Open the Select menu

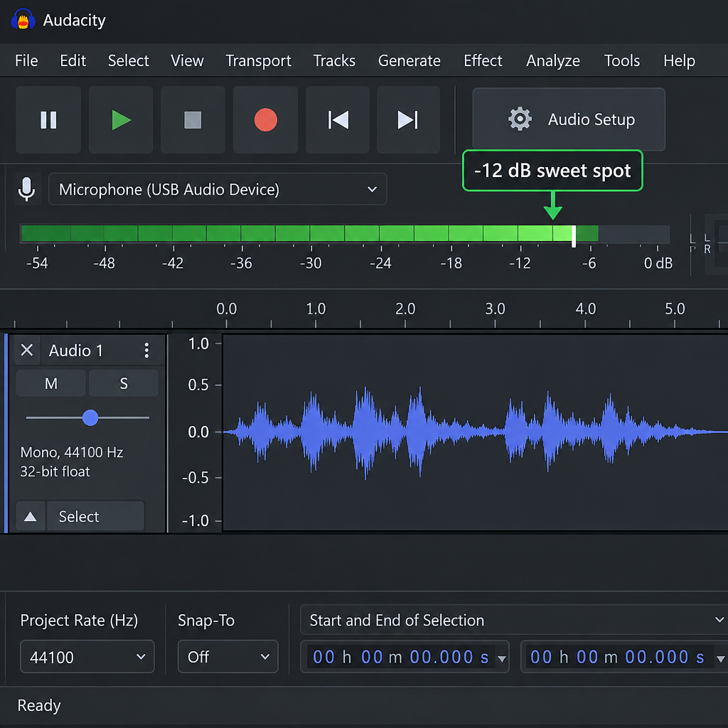pos(128,60)
